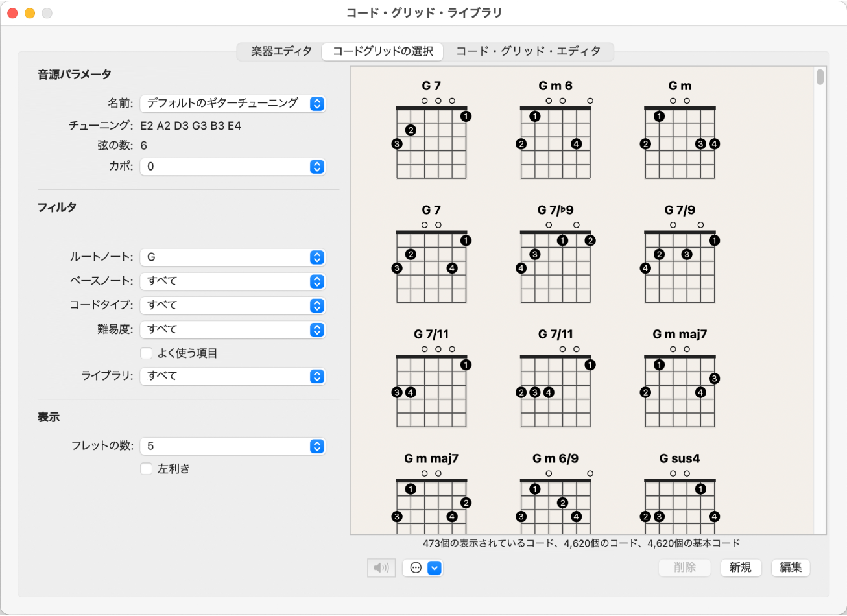Change the ルートノート from G
This screenshot has width=847, height=616.
316,257
